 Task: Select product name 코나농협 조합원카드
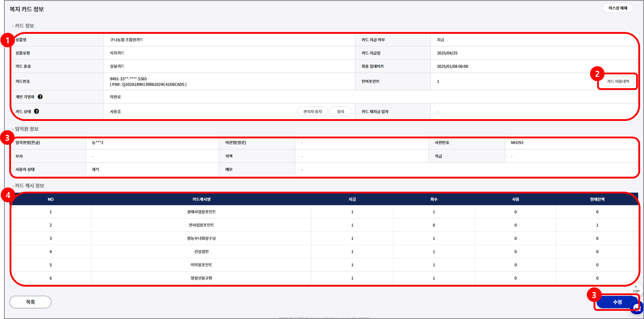point(126,40)
